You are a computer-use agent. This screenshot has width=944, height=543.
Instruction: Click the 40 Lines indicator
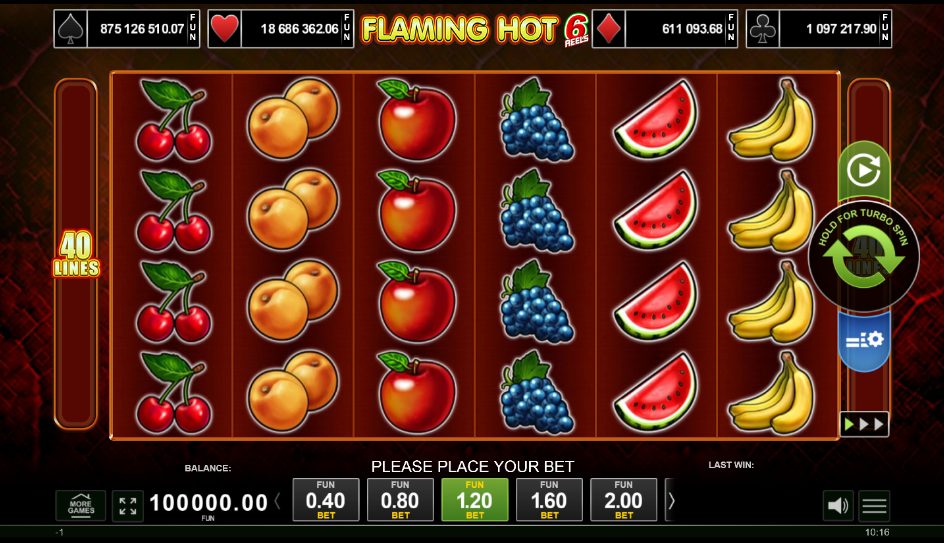tap(76, 254)
